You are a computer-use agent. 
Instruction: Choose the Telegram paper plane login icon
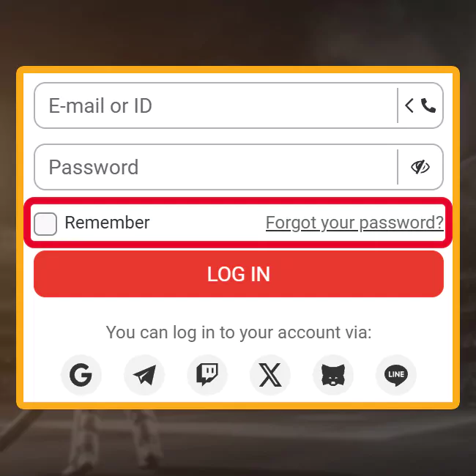click(x=144, y=375)
